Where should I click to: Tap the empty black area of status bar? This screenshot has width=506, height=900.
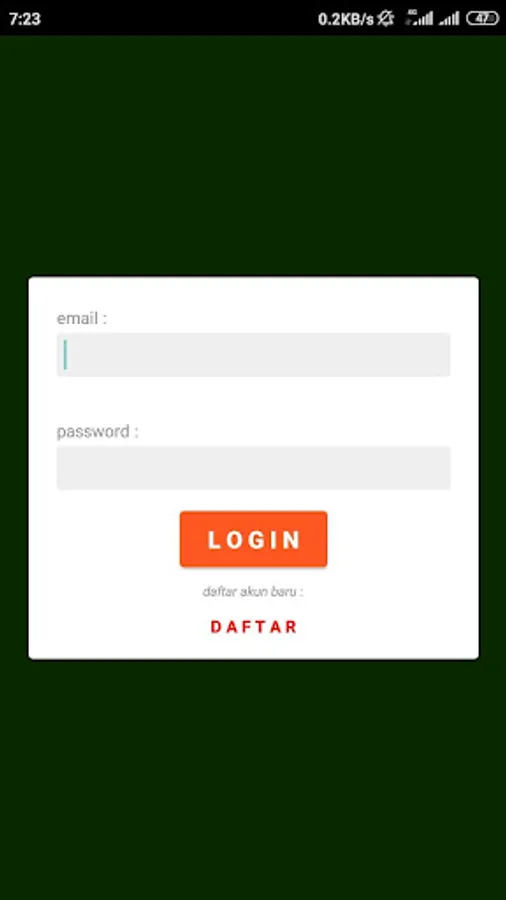coord(178,18)
